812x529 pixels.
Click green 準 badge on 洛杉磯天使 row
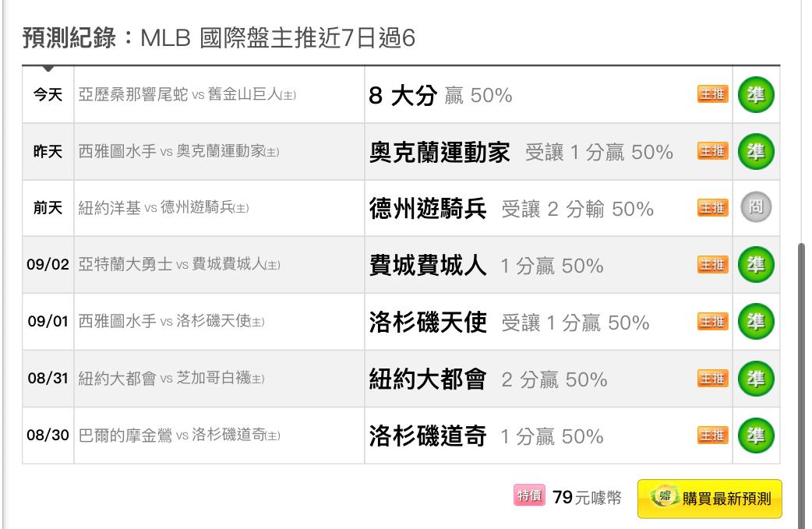tap(756, 322)
